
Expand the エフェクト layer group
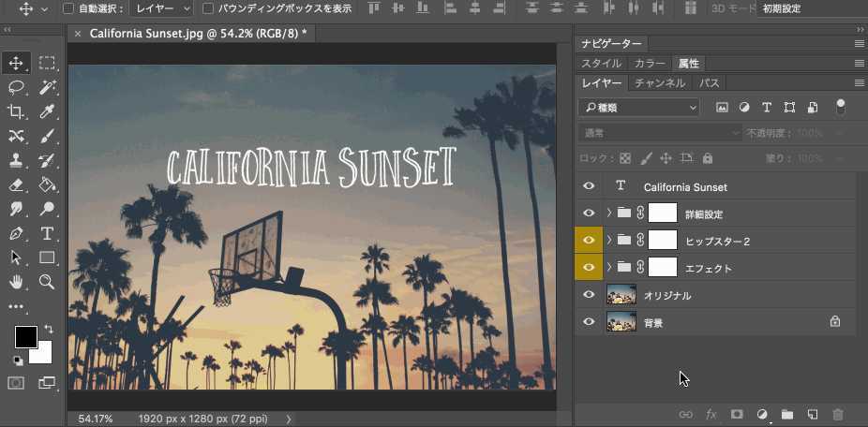click(609, 268)
